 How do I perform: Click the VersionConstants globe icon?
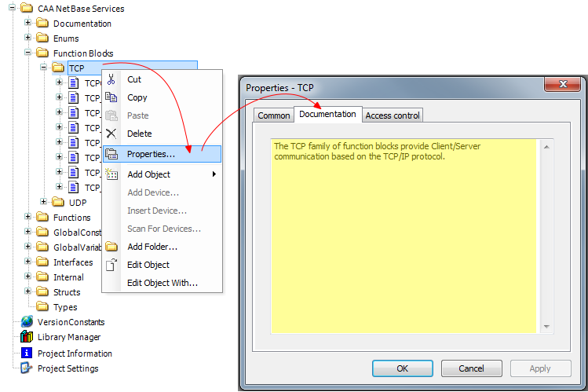[27, 322]
